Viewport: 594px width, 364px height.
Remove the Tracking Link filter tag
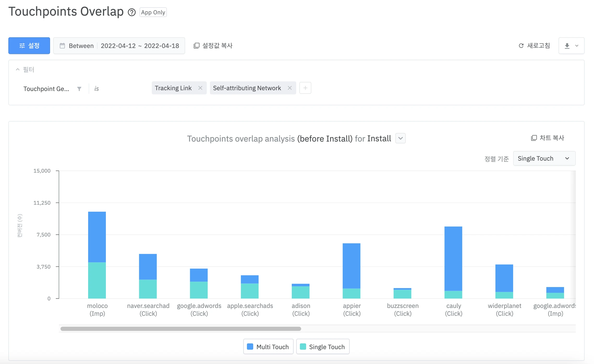[x=200, y=88]
